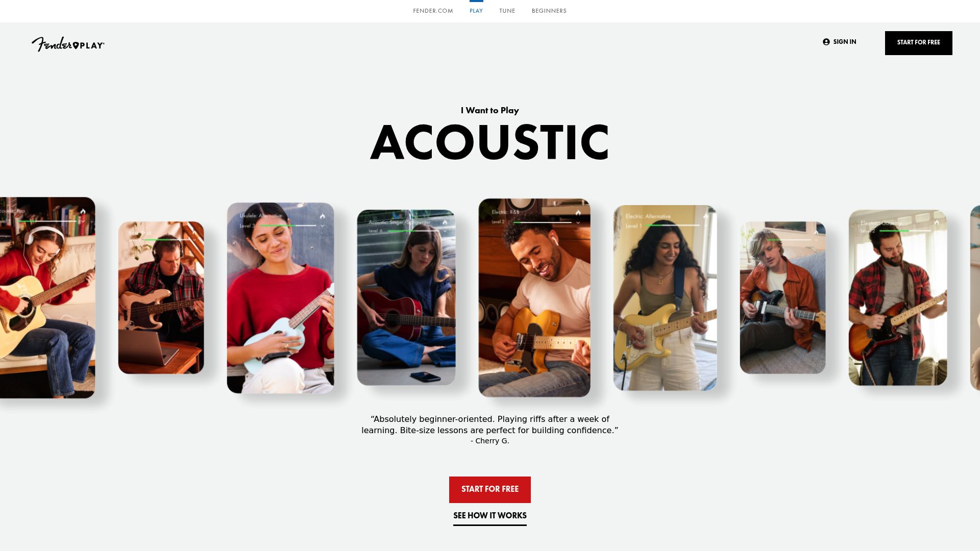Click the red Start For Free button

490,490
